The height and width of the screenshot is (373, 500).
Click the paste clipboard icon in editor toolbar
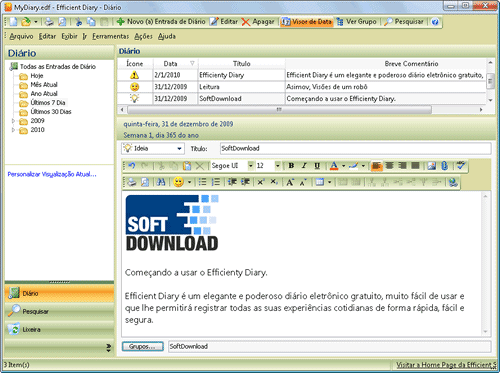coord(187,166)
